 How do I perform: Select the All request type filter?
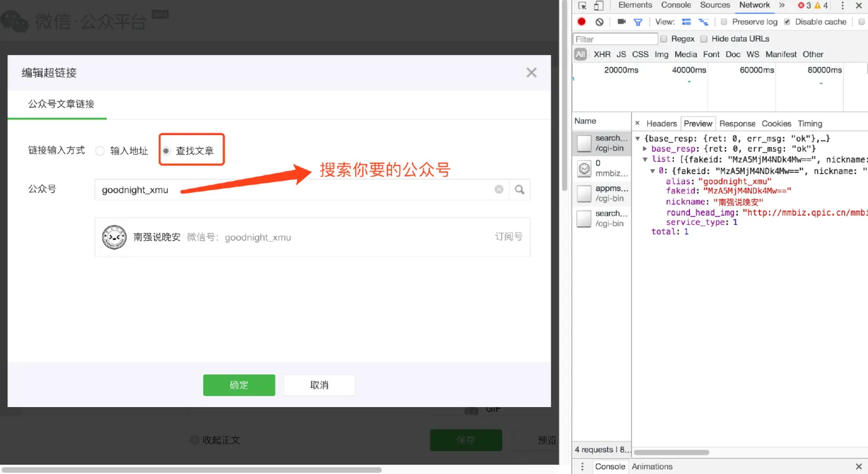pyautogui.click(x=580, y=55)
